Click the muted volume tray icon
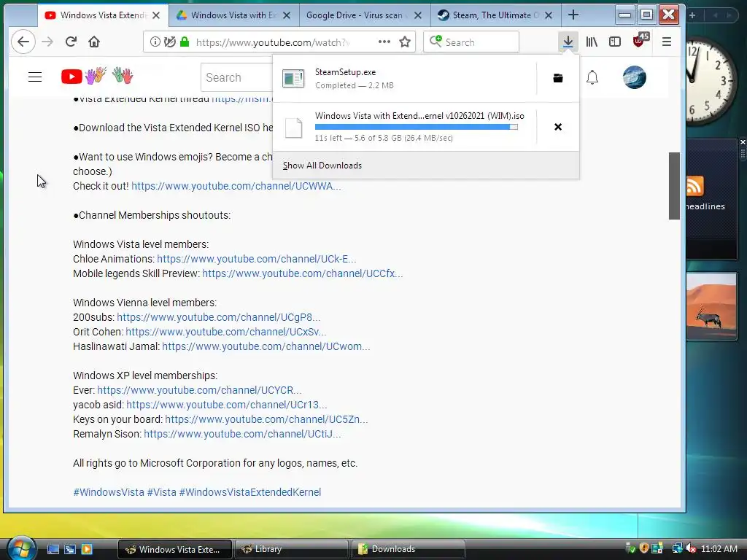The height and width of the screenshot is (560, 747). click(690, 548)
